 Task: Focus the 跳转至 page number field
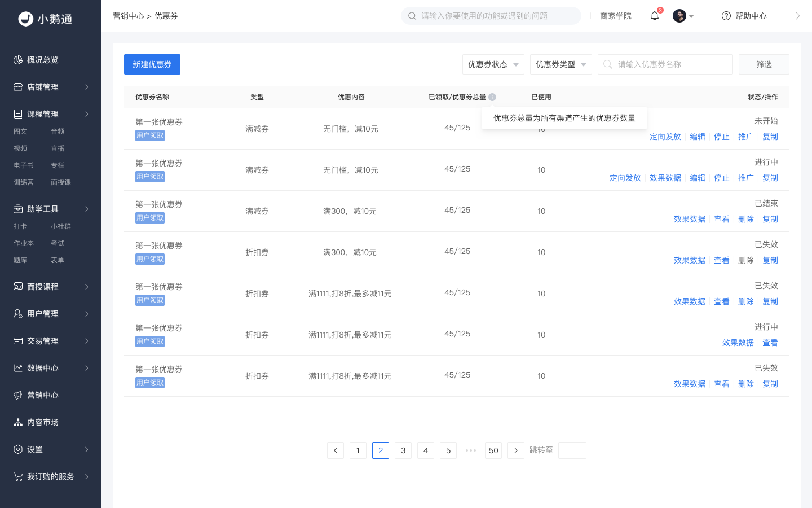click(572, 450)
